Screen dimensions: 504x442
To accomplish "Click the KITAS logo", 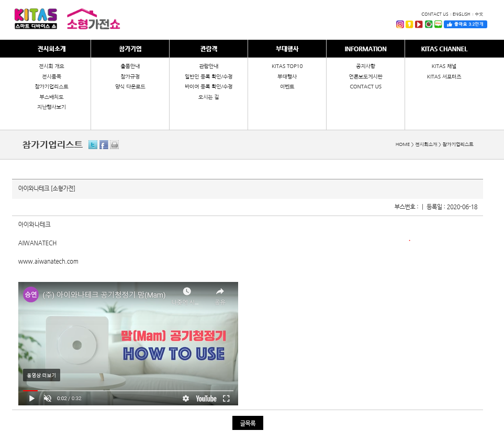I will [x=36, y=19].
